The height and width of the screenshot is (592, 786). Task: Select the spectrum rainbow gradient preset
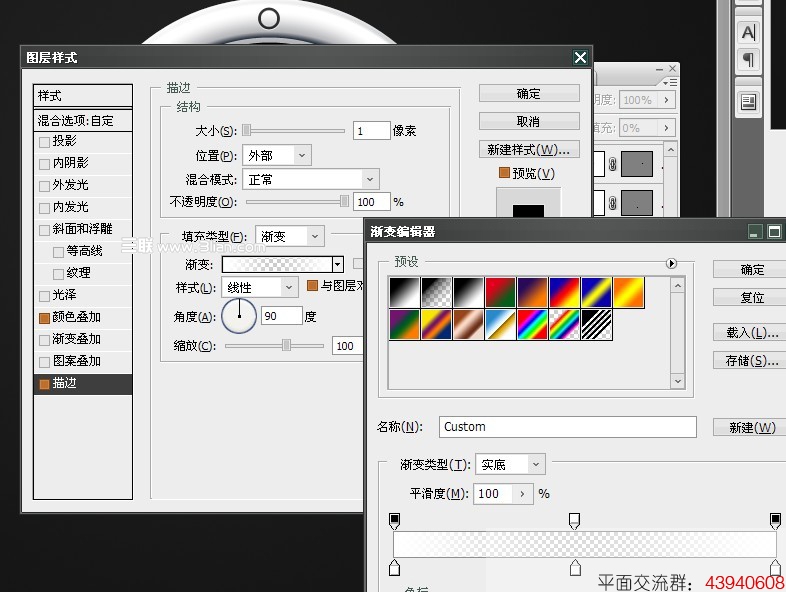532,324
